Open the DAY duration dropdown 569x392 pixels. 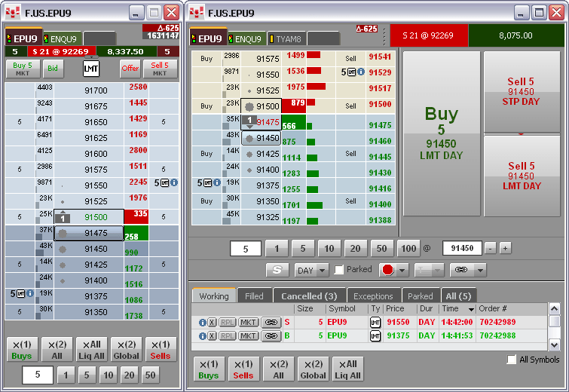pyautogui.click(x=311, y=271)
